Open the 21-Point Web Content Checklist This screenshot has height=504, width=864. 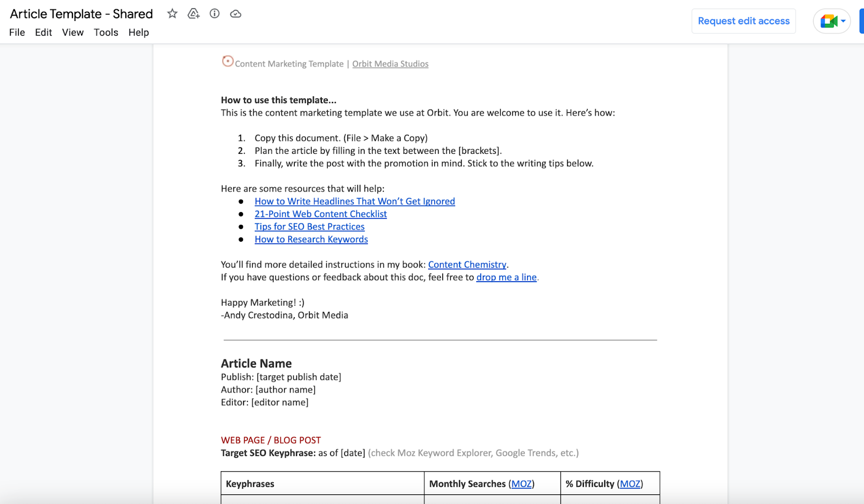(x=320, y=214)
